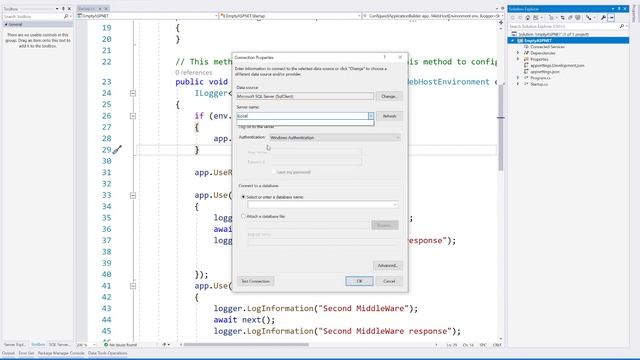
Task: Open Properties wrench icon in Solution Explorer
Action: coord(603,18)
